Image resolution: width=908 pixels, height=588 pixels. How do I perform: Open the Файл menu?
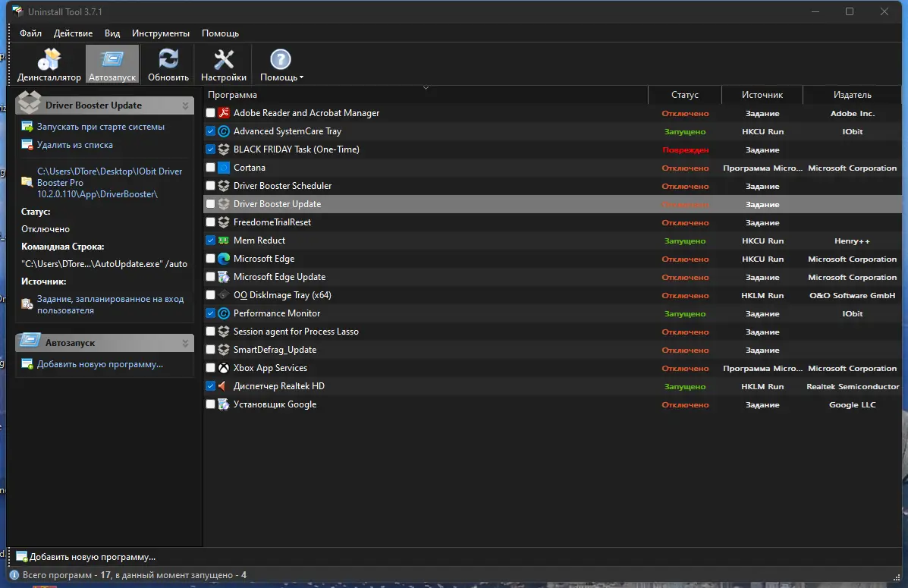(30, 33)
